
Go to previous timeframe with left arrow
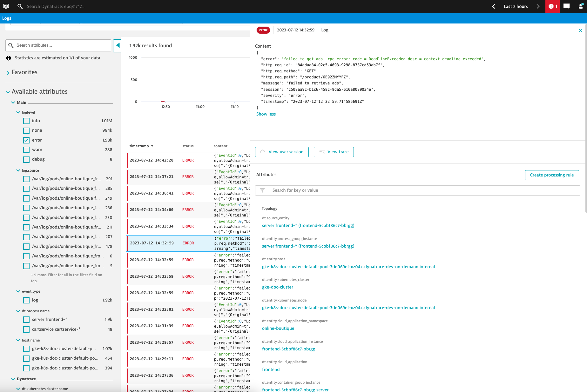click(x=494, y=6)
